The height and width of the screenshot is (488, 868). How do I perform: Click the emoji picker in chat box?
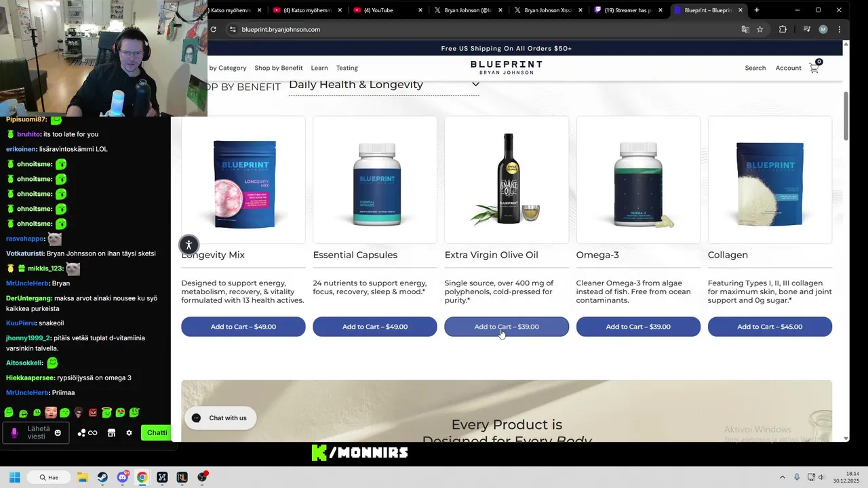tap(58, 433)
